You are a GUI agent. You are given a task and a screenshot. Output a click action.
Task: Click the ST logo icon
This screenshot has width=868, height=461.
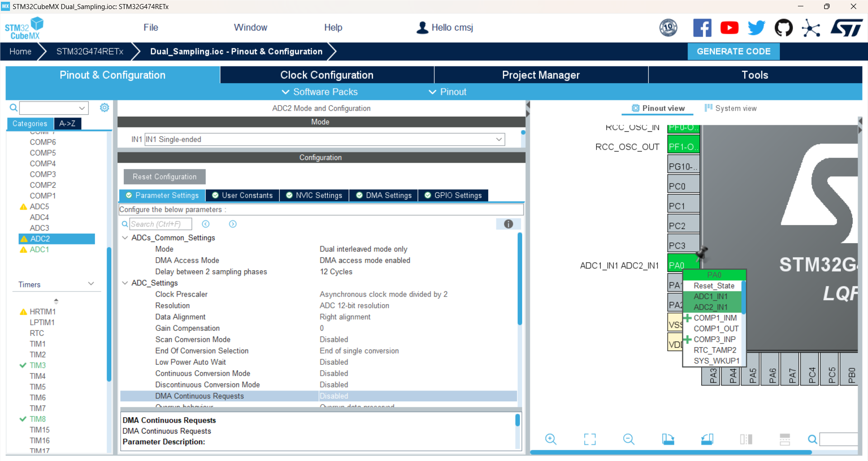(847, 28)
